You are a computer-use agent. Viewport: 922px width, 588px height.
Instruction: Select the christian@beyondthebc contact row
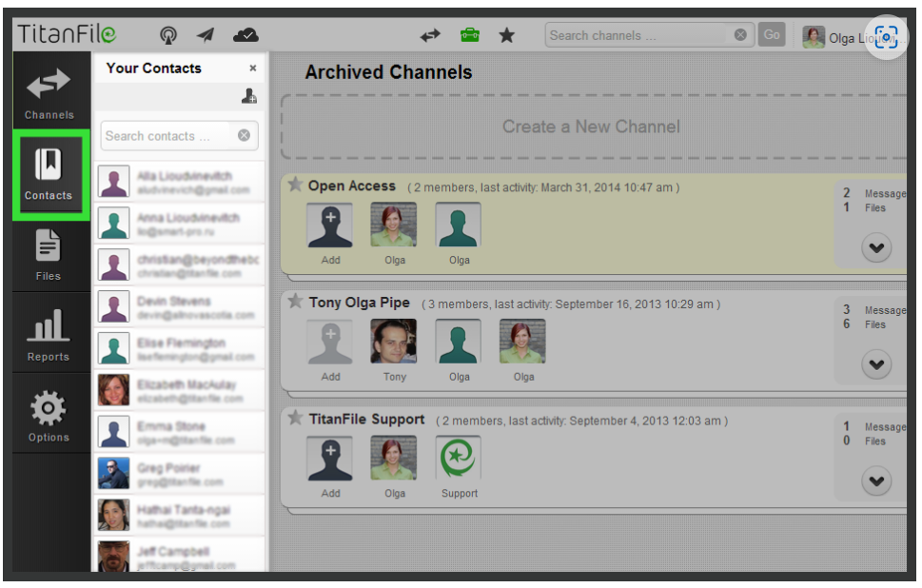[x=179, y=265]
